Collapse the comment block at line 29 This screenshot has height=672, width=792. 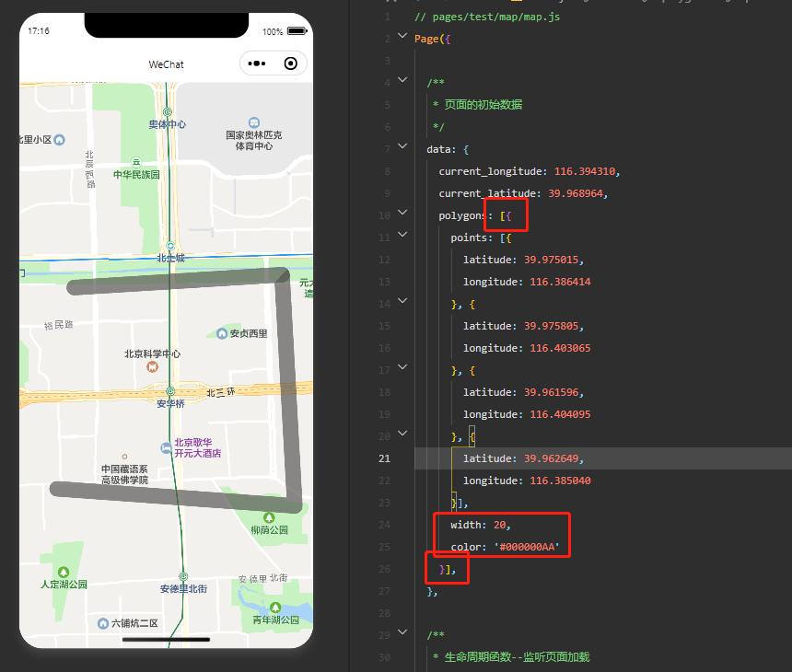pyautogui.click(x=402, y=631)
